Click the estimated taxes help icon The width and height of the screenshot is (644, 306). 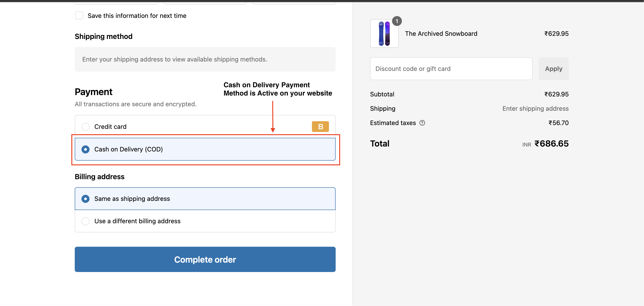coord(422,123)
